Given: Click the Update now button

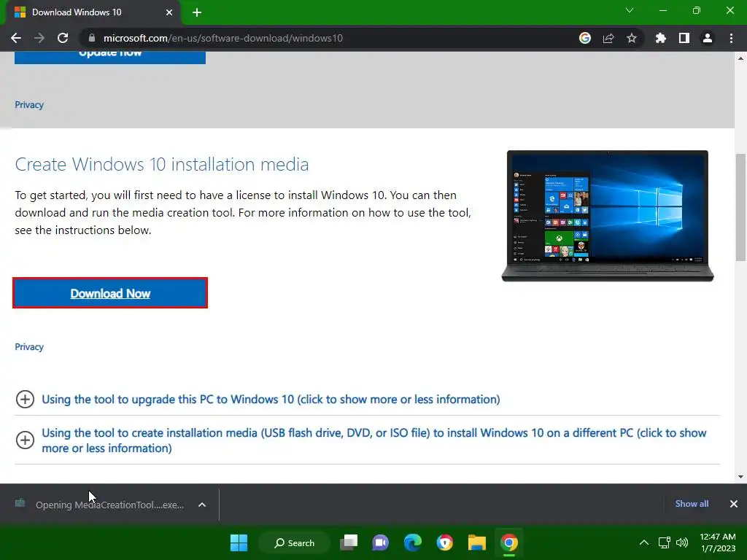Looking at the screenshot, I should pos(110,57).
